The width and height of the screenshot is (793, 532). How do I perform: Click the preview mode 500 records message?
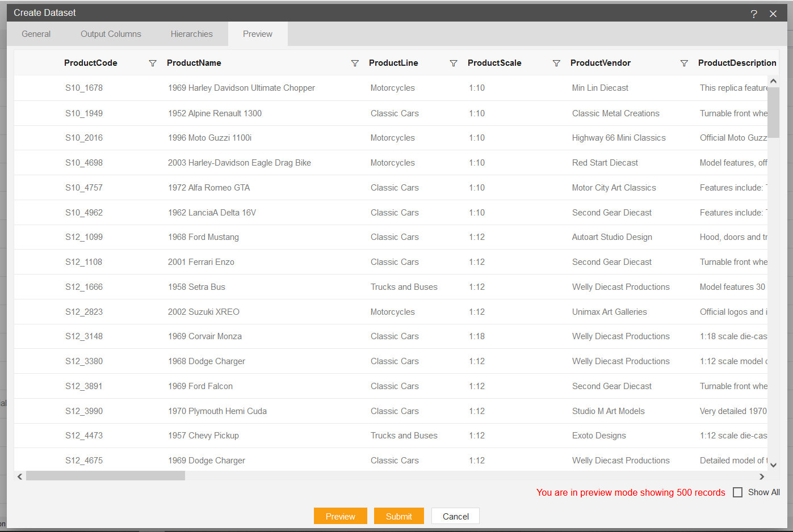point(631,492)
